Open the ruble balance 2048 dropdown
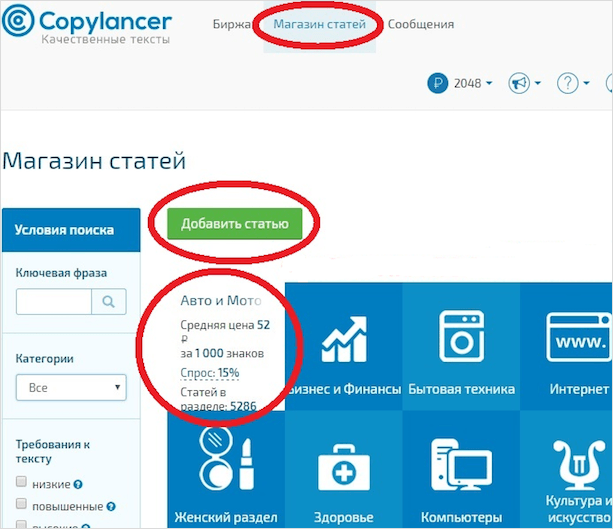The image size is (613, 529). tap(460, 83)
